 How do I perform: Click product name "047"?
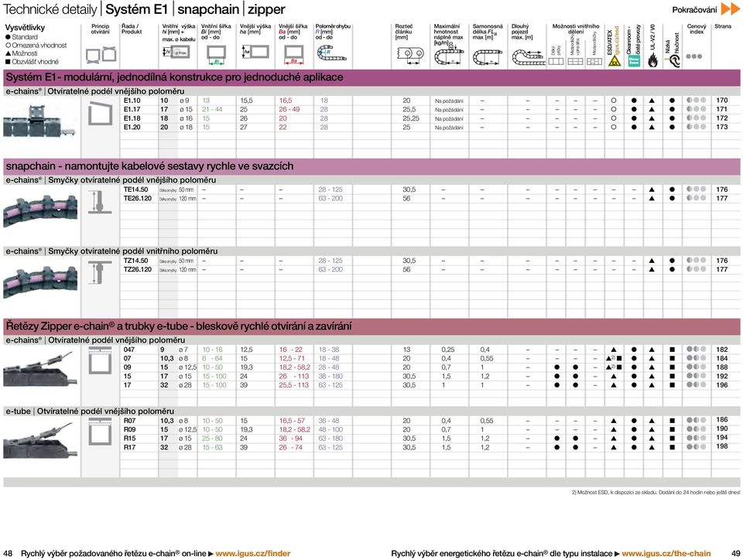[129, 350]
